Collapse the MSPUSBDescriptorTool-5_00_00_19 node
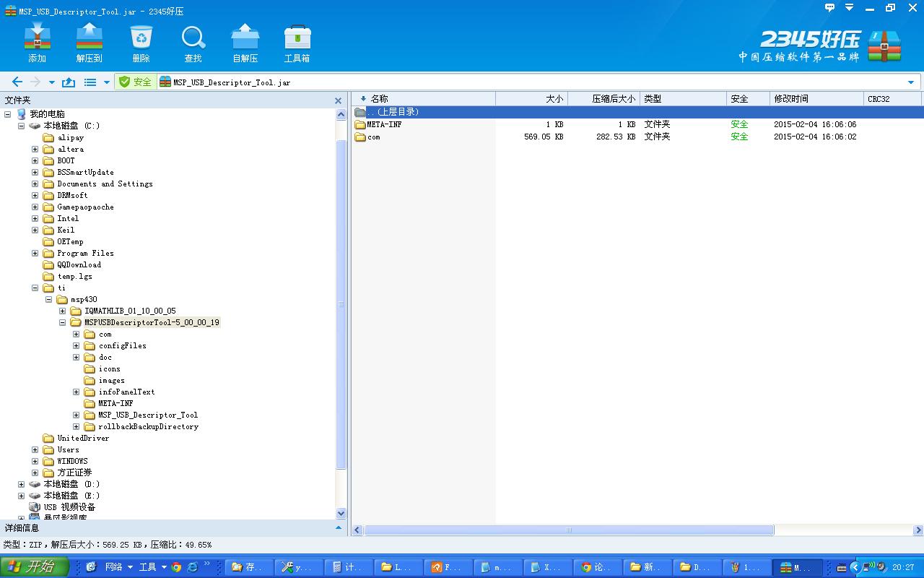 point(62,322)
